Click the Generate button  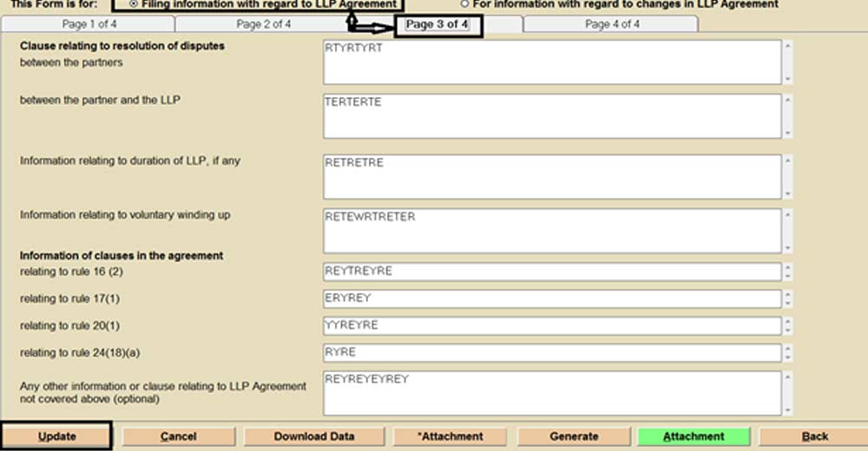click(574, 436)
